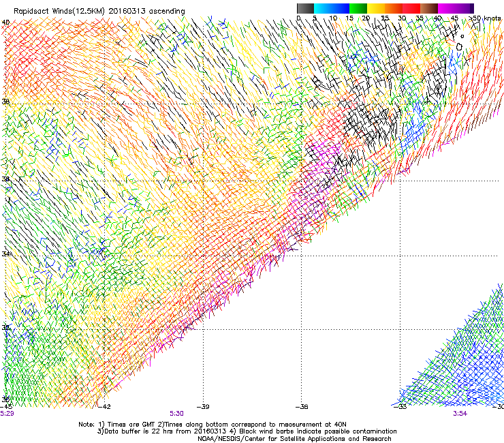The image size is (504, 443).
Task: Click the '-33' longitude axis label
Action: 400,407
